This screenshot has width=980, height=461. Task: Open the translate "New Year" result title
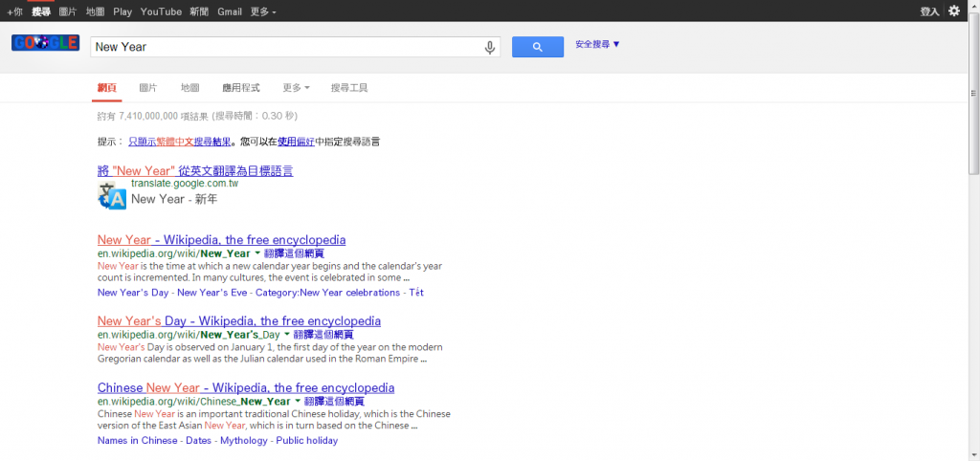click(195, 171)
